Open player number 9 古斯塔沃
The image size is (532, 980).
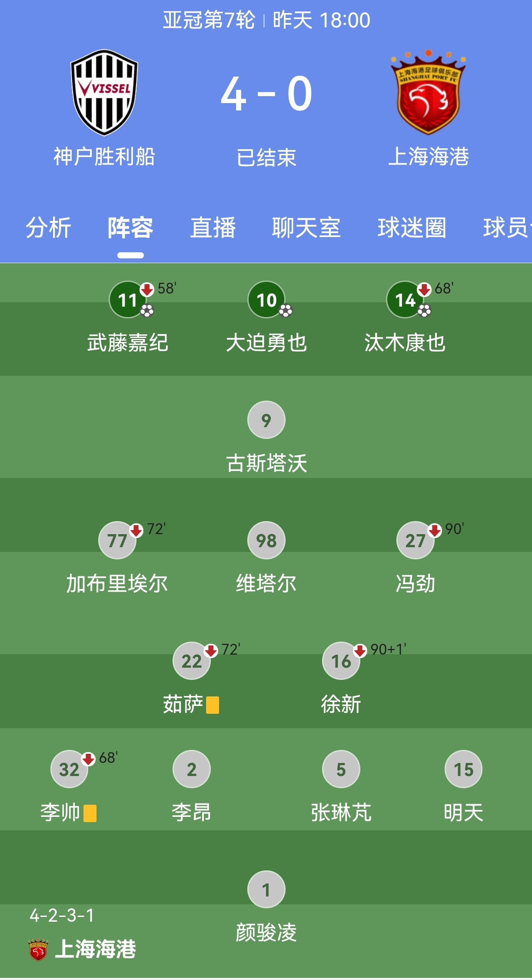point(266,420)
